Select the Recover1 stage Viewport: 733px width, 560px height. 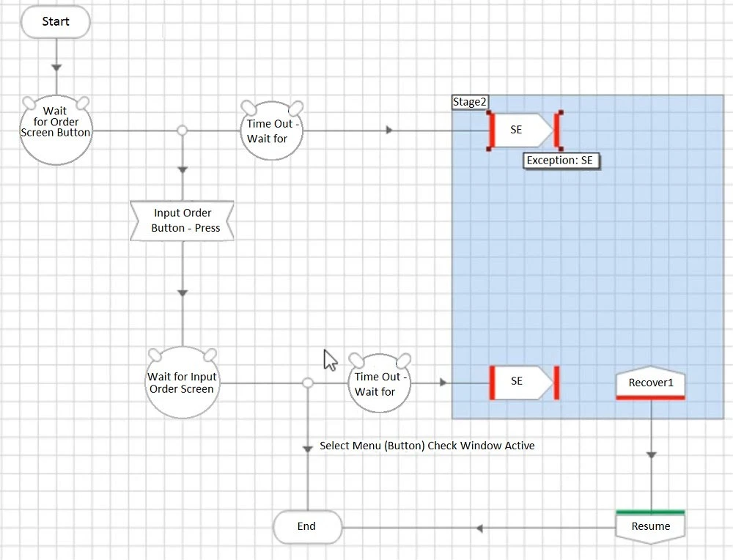650,383
